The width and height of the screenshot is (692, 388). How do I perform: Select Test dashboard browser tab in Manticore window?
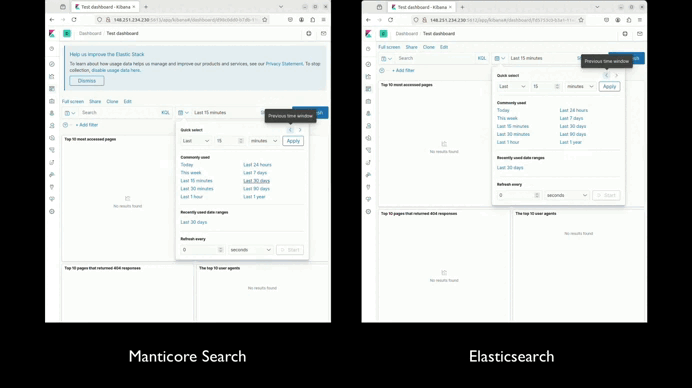click(x=105, y=7)
